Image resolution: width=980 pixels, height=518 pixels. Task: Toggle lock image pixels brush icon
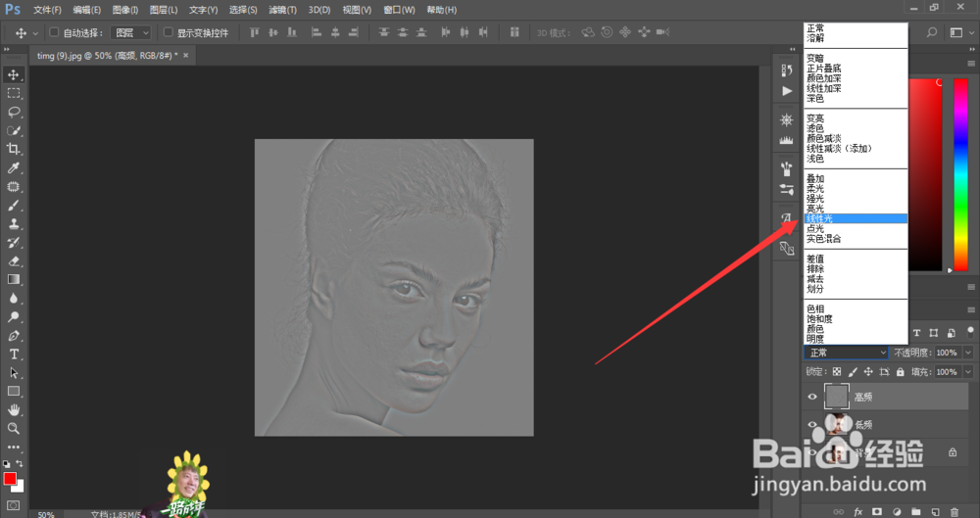[x=853, y=372]
